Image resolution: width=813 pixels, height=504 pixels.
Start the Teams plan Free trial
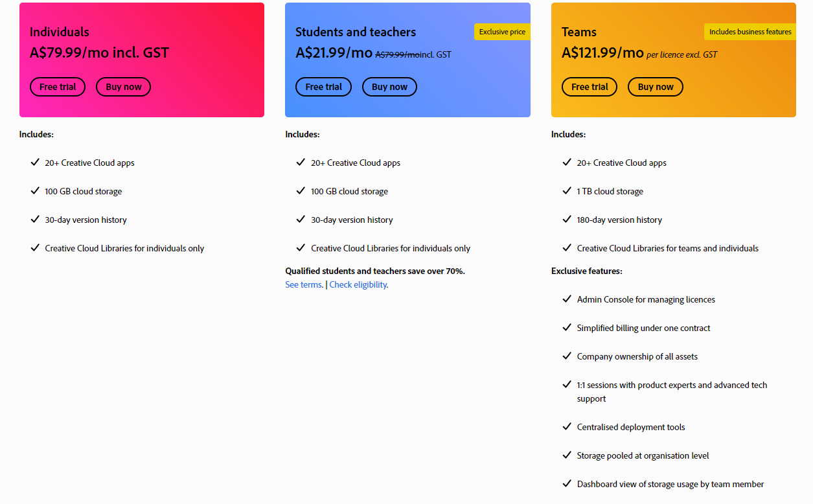tap(590, 87)
